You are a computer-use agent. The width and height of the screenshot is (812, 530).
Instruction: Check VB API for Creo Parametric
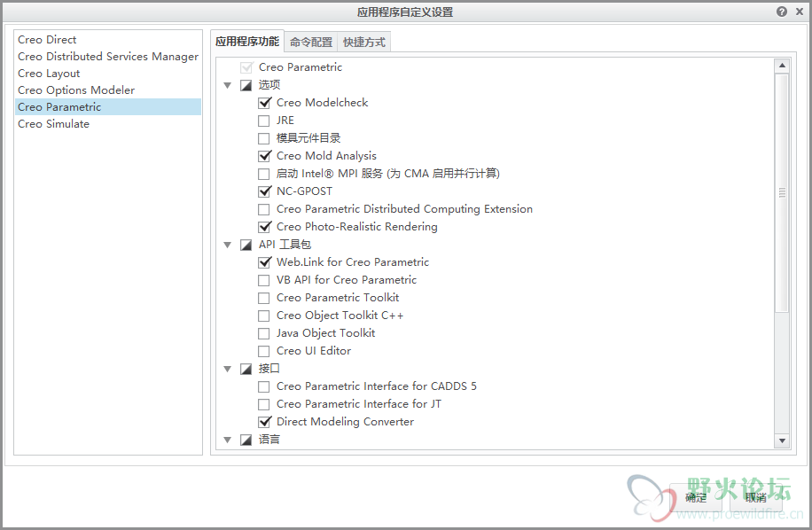tap(264, 280)
